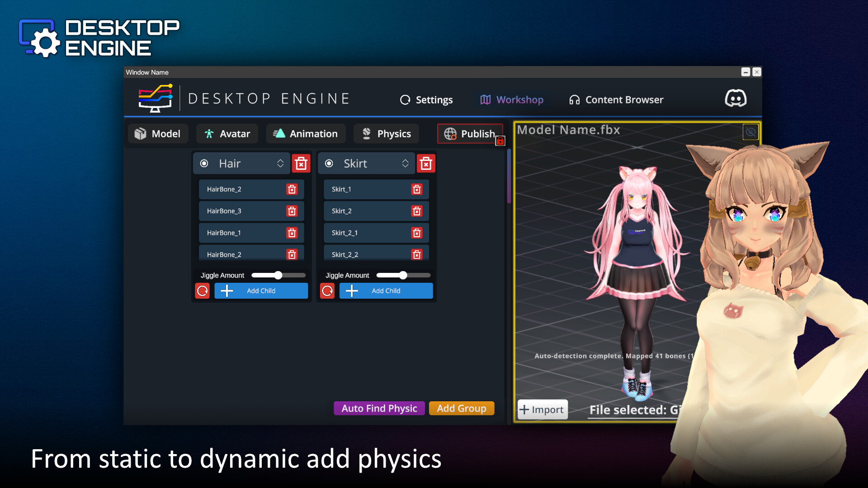Select the HairBone_3 row
The height and width of the screenshot is (488, 868).
(251, 211)
